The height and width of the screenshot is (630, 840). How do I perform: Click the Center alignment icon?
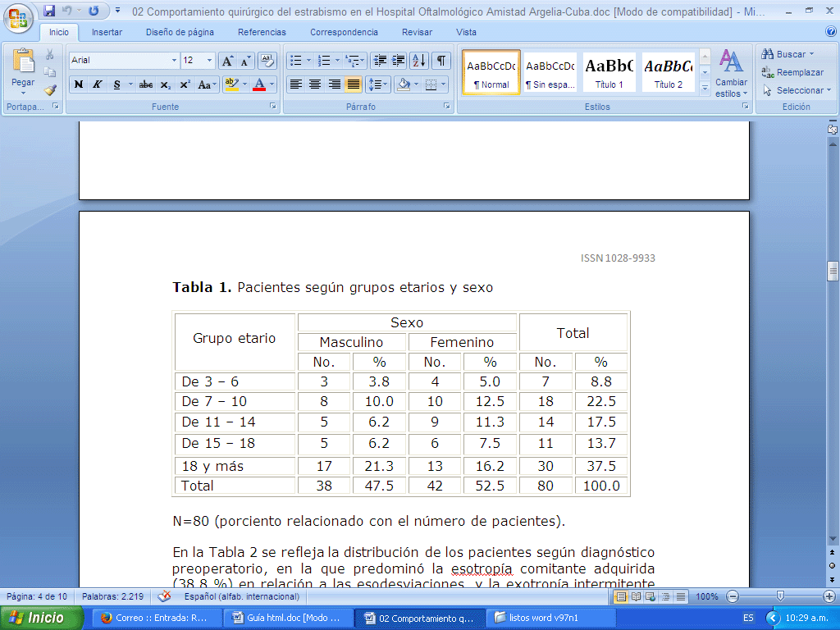pos(315,84)
